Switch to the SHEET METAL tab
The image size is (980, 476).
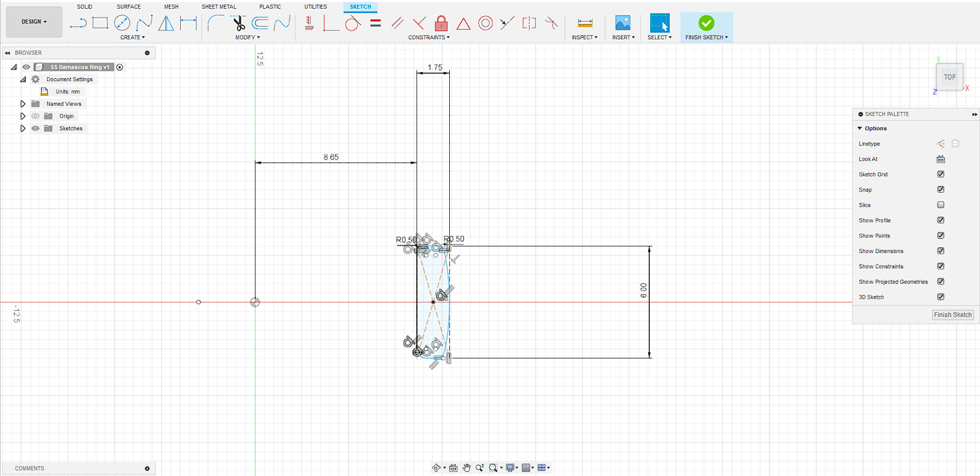[x=219, y=7]
